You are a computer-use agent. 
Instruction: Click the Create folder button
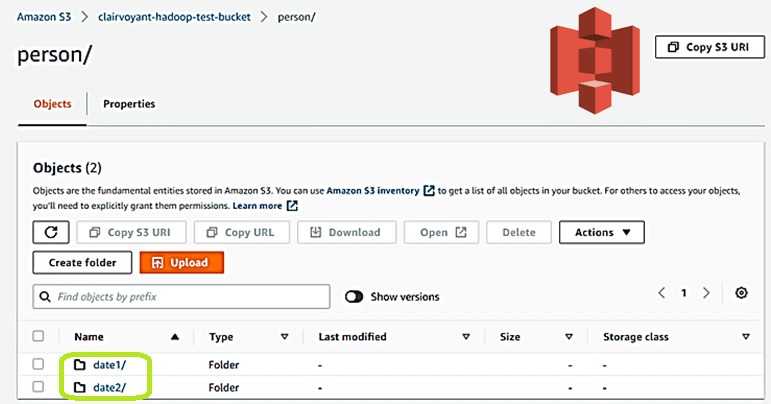click(x=82, y=262)
